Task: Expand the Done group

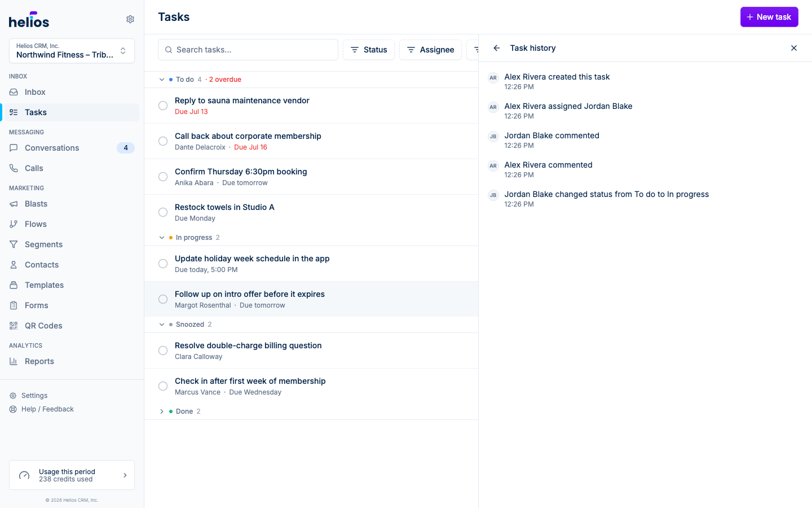Action: click(162, 411)
